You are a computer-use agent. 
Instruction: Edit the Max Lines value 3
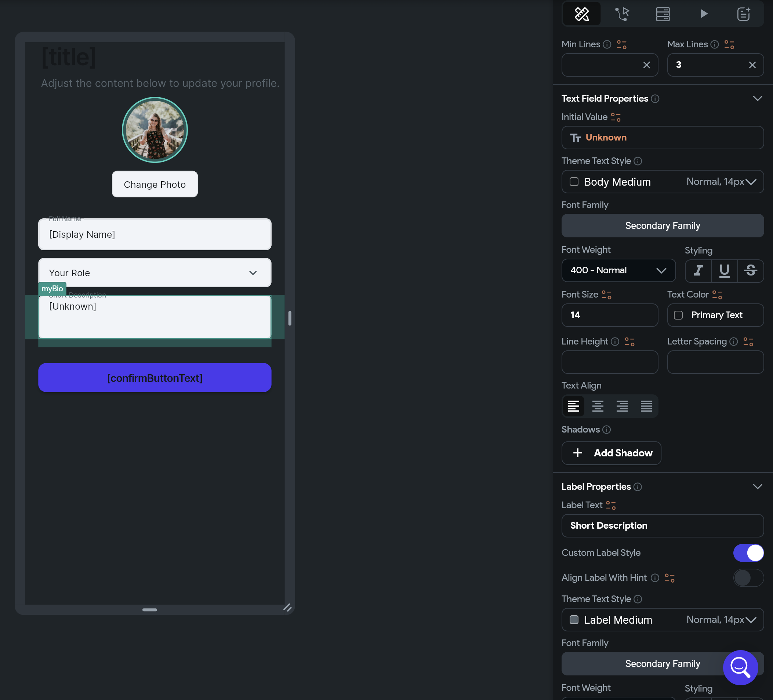click(x=715, y=65)
